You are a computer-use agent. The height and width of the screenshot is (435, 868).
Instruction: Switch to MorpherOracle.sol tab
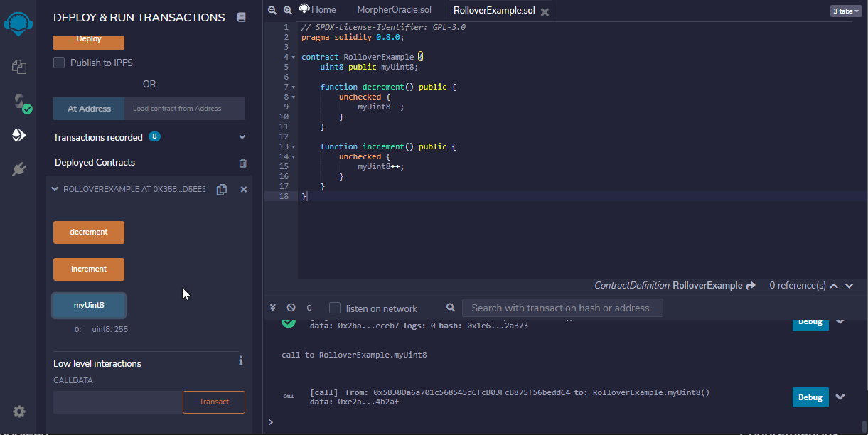point(393,10)
